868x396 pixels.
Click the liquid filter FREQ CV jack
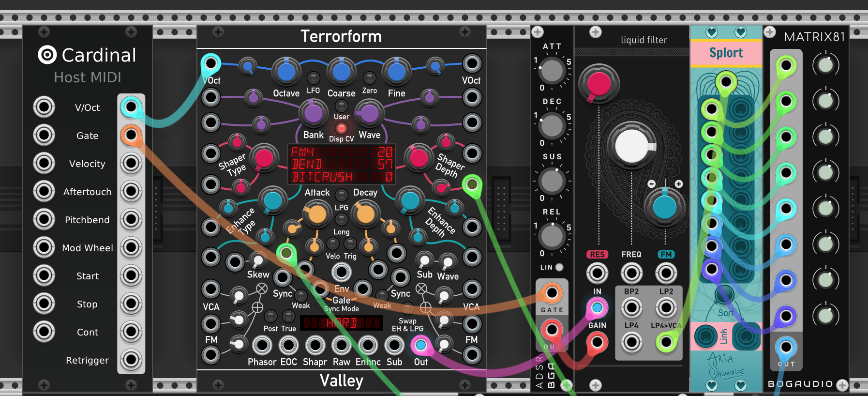(x=631, y=273)
